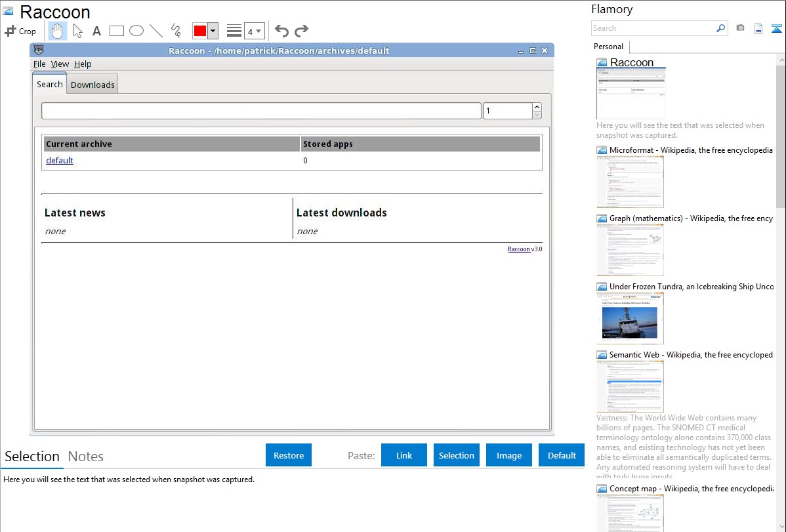The width and height of the screenshot is (786, 532).
Task: Click the window icon beside Graph (mathematics) title
Action: pyautogui.click(x=602, y=218)
